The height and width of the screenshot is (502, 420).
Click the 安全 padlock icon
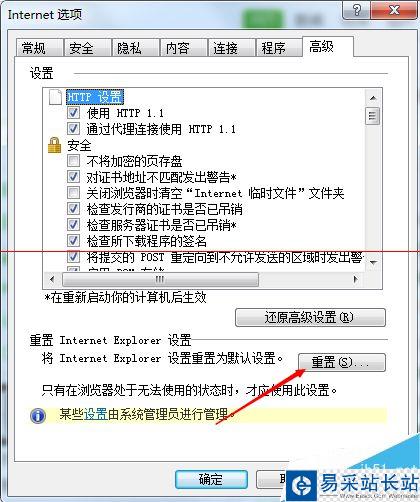[x=55, y=145]
